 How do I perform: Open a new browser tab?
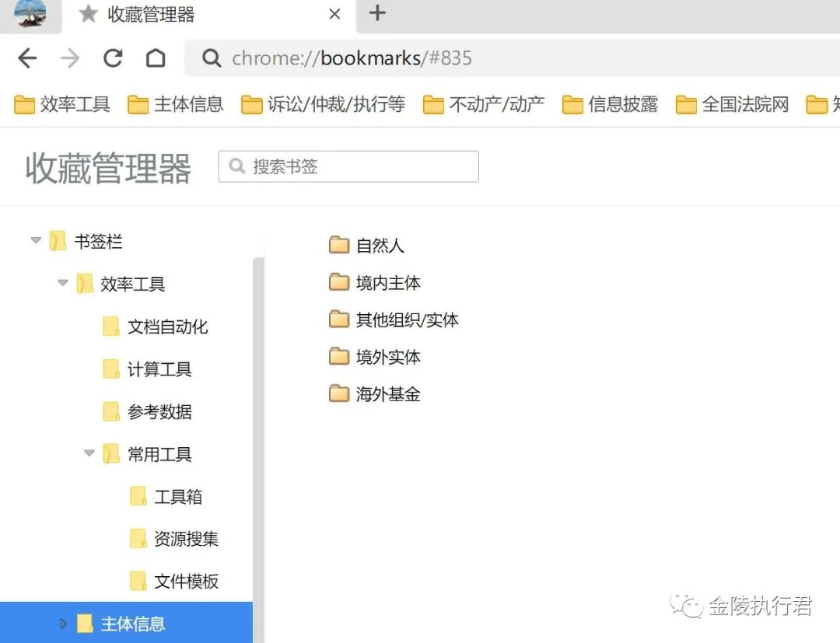point(377,13)
